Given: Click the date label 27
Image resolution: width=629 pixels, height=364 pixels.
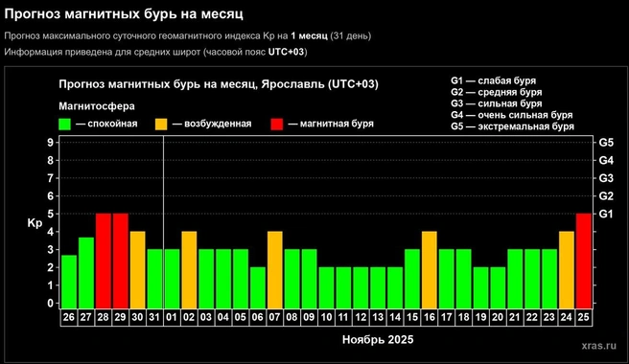Looking at the screenshot, I should click(x=86, y=317).
